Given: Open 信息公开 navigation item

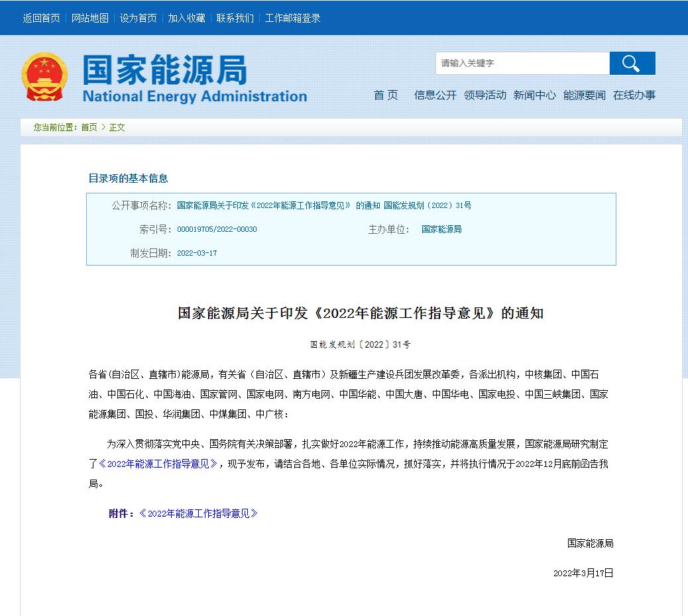Looking at the screenshot, I should [435, 95].
